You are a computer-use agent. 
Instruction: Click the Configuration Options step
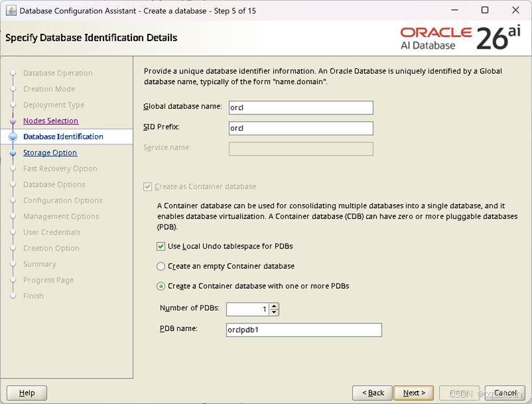[x=63, y=200]
